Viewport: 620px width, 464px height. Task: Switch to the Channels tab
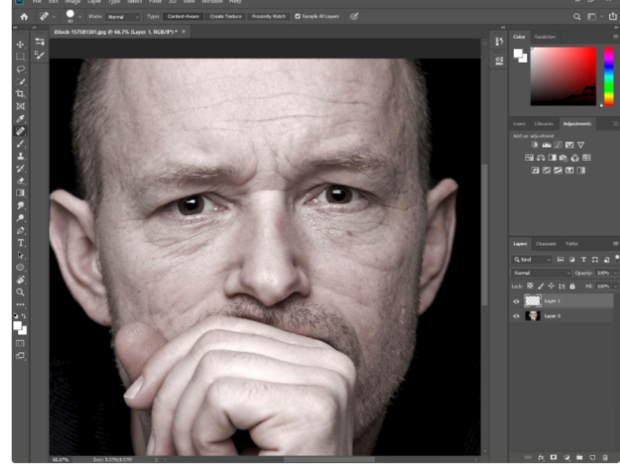point(546,244)
